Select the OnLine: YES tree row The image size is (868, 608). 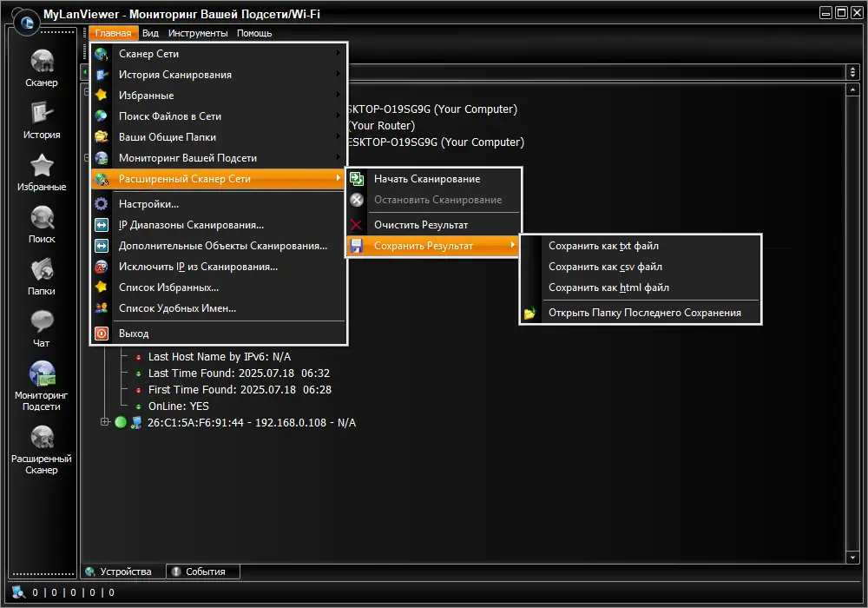[x=178, y=406]
